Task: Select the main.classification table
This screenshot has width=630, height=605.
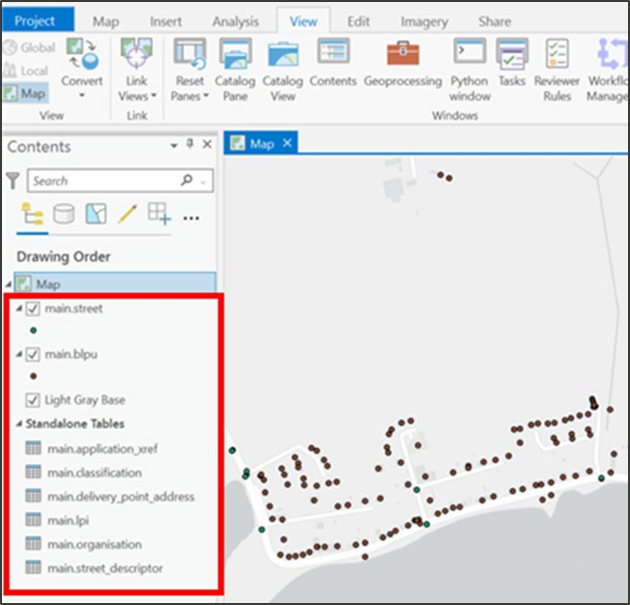Action: point(94,472)
